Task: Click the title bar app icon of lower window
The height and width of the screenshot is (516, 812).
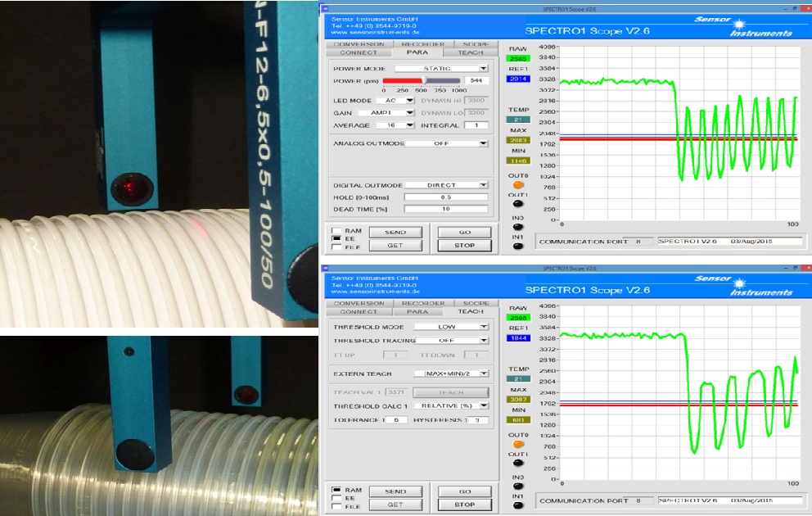Action: 325,268
